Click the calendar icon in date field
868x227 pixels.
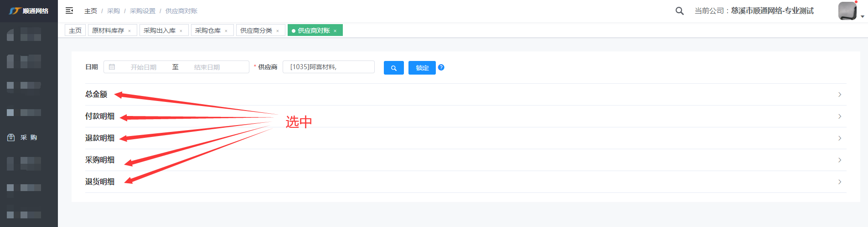(x=112, y=67)
